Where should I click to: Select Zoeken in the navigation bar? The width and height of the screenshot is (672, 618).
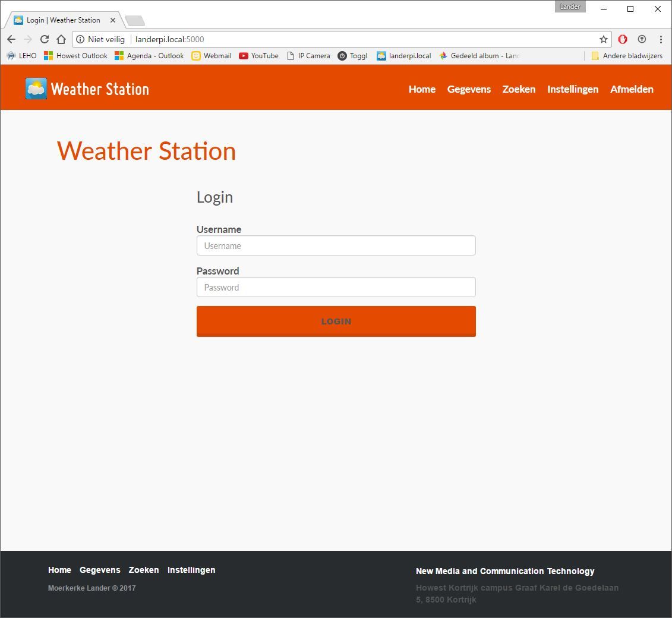519,89
